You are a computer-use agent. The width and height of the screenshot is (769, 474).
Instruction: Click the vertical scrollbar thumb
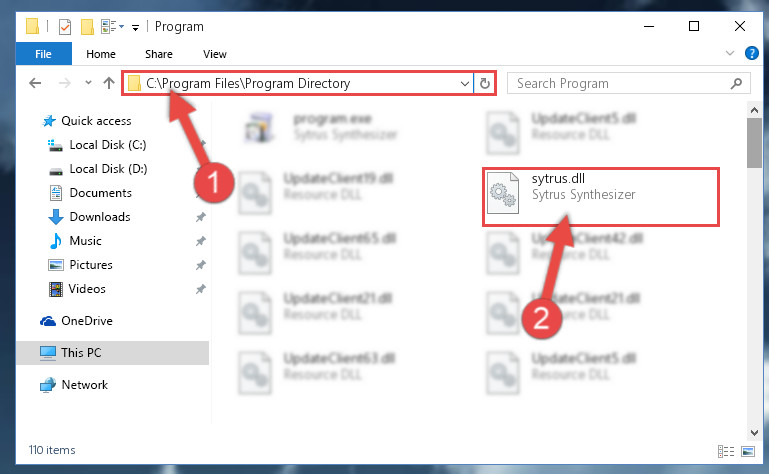754,143
